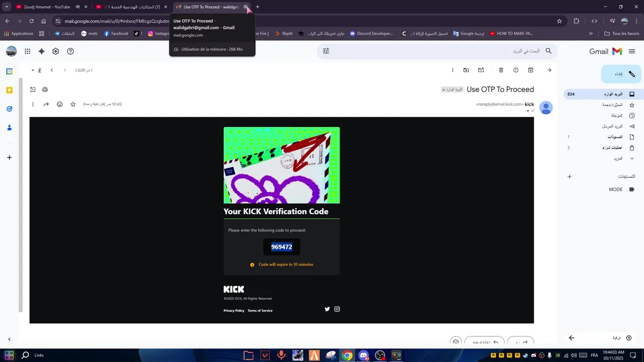The width and height of the screenshot is (644, 362).
Task: Remove inbox label from subject
Action: tap(443, 89)
